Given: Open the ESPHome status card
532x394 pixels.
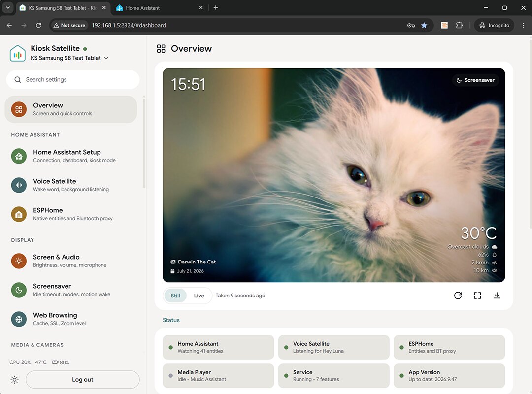Looking at the screenshot, I should click(x=449, y=347).
